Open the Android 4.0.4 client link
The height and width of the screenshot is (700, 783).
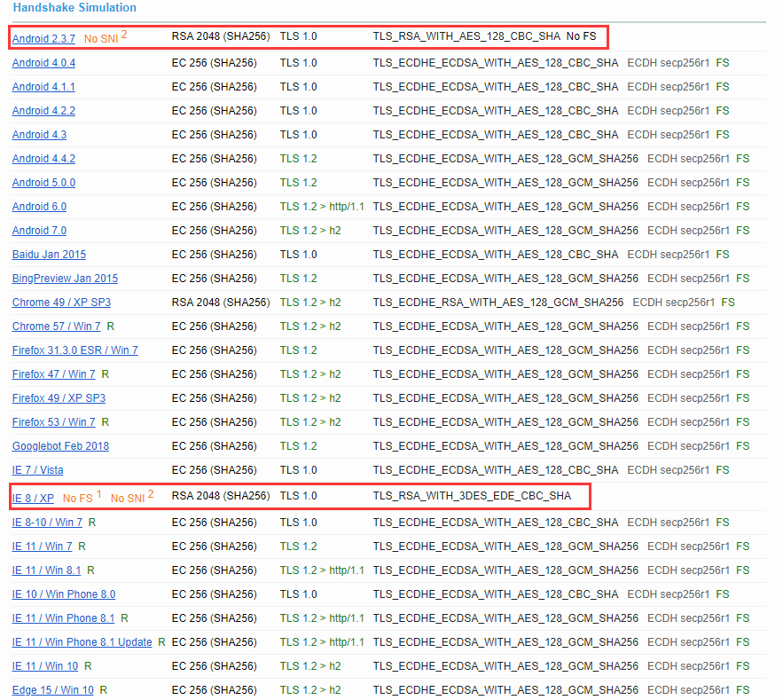[44, 63]
